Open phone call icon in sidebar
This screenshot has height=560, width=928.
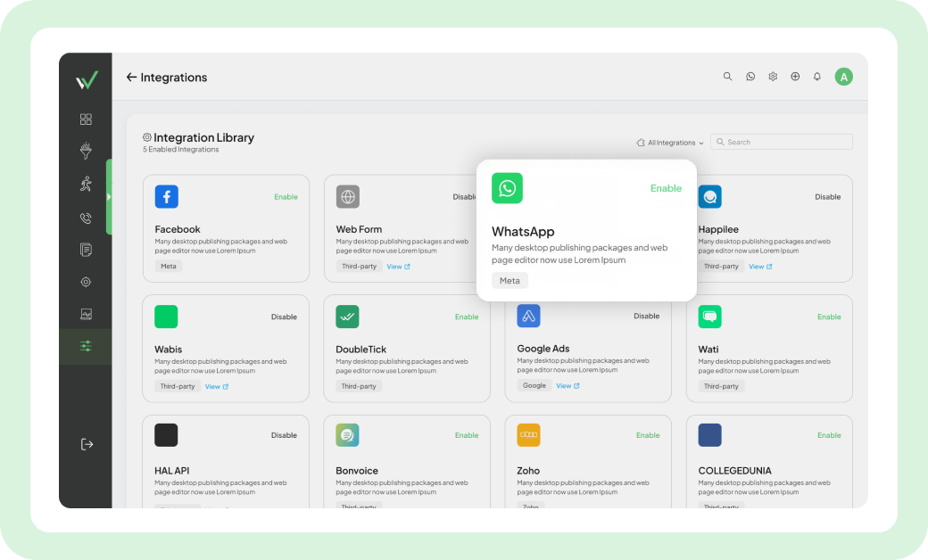click(x=86, y=218)
